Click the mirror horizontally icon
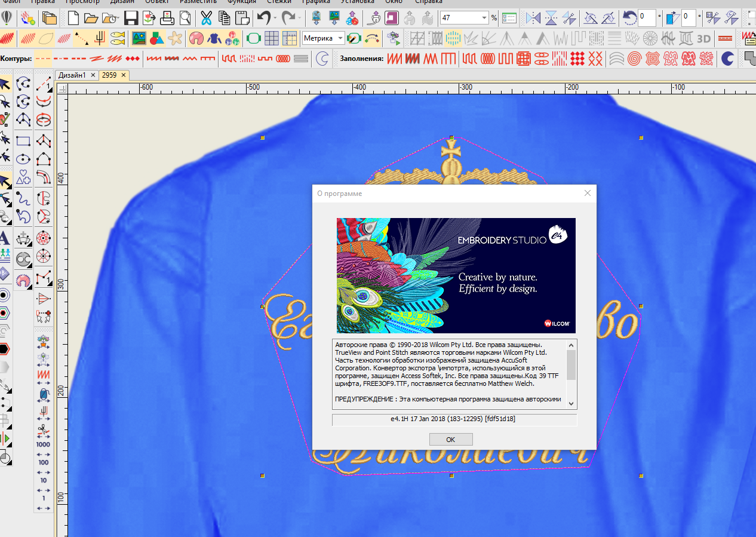Screen dimensions: 756x537 tap(533, 18)
